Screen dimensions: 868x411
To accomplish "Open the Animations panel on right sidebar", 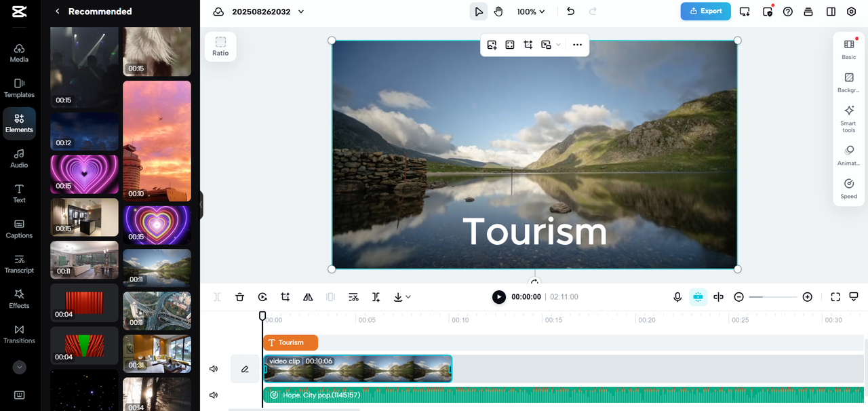I will (x=848, y=155).
